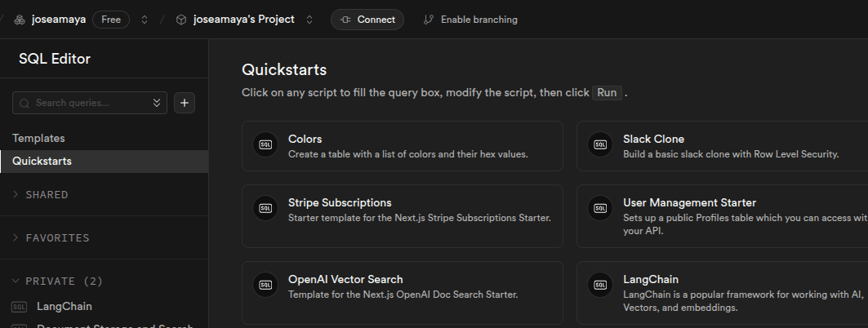Click the Connect button
Screen dimensions: 868x328
click(x=367, y=20)
